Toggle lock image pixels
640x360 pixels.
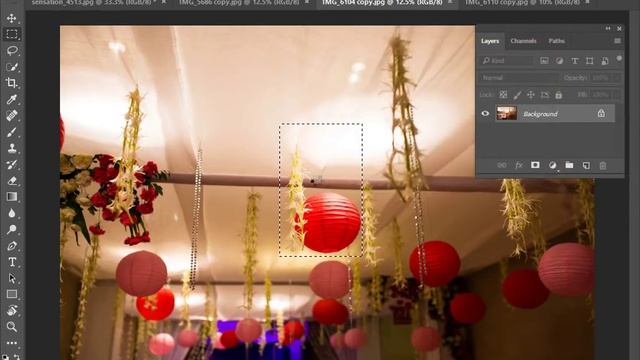pos(517,95)
